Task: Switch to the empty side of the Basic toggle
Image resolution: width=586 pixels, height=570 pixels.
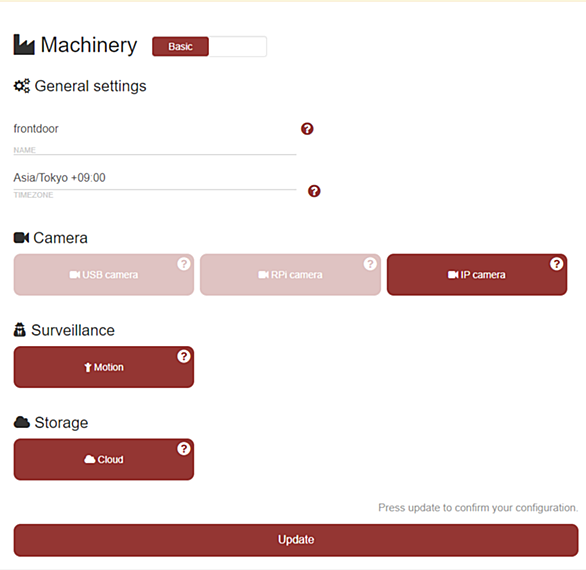Action: point(238,46)
